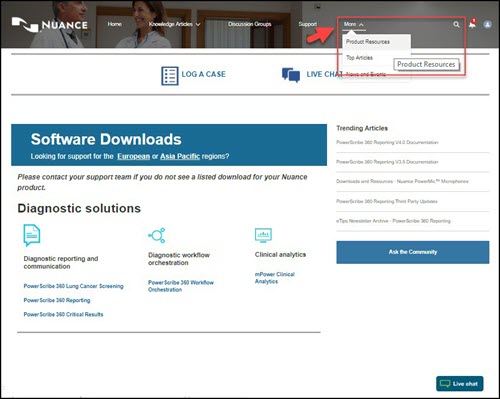Click the LIVE CHAT heading link
This screenshot has height=399, width=500.
coord(324,74)
